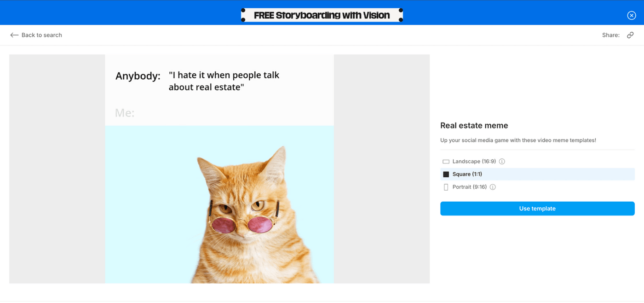This screenshot has width=644, height=303.
Task: Click the 'Back to search' link text
Action: click(x=41, y=35)
